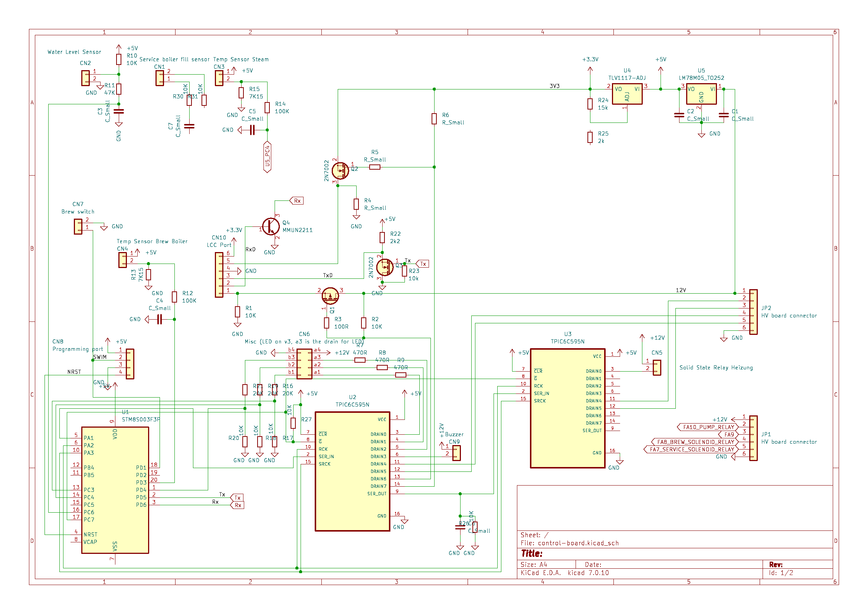Select the U3 TPIC6C595N shift register
The width and height of the screenshot is (868, 614).
coord(567,408)
